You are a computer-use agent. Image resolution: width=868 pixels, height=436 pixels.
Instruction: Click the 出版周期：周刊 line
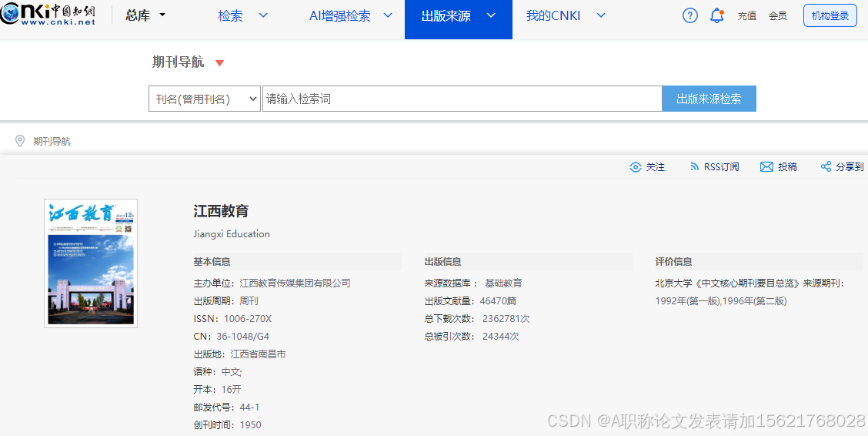point(226,301)
